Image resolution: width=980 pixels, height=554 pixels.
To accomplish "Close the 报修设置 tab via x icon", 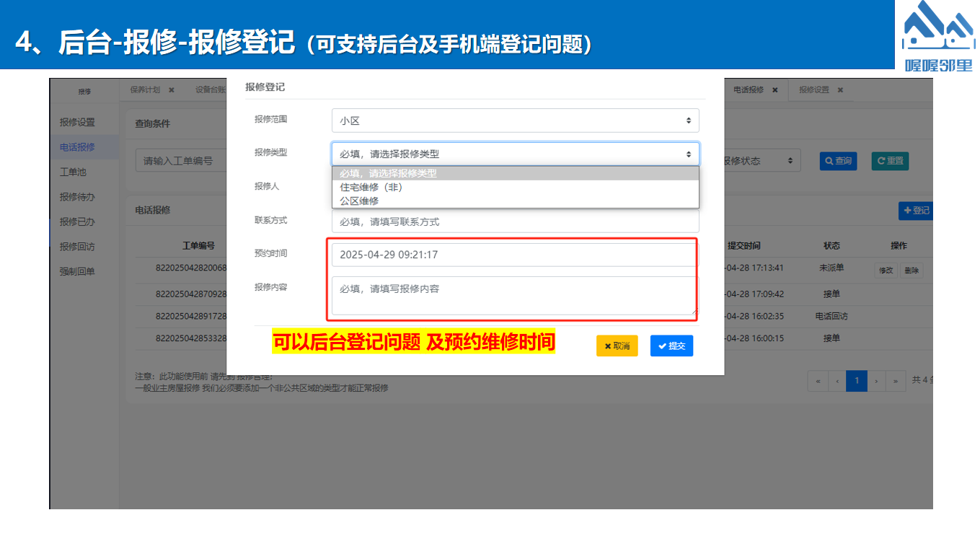I will [x=839, y=90].
